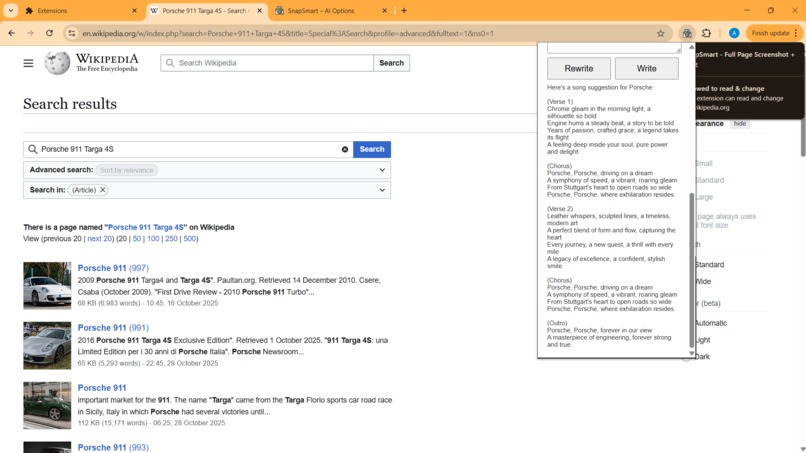Close the SnapSmart – AI Options tab
This screenshot has width=806, height=453.
[384, 10]
